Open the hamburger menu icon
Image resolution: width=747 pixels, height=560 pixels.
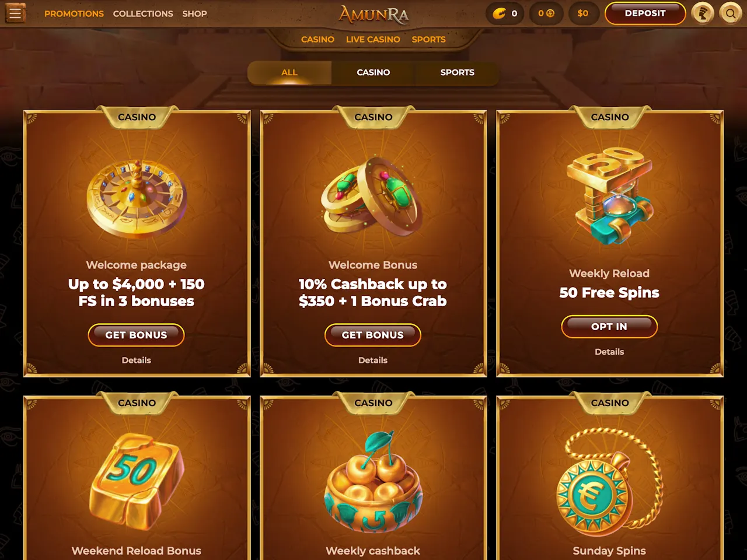pos(15,13)
